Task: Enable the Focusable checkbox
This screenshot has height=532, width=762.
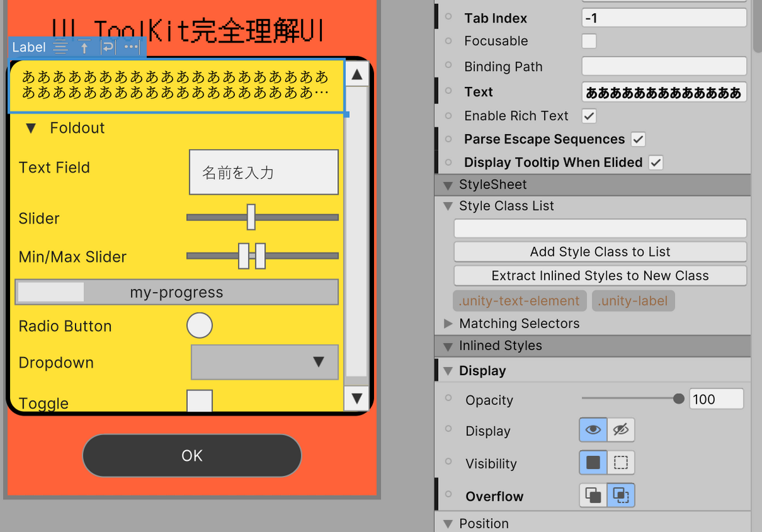Action: coord(589,41)
